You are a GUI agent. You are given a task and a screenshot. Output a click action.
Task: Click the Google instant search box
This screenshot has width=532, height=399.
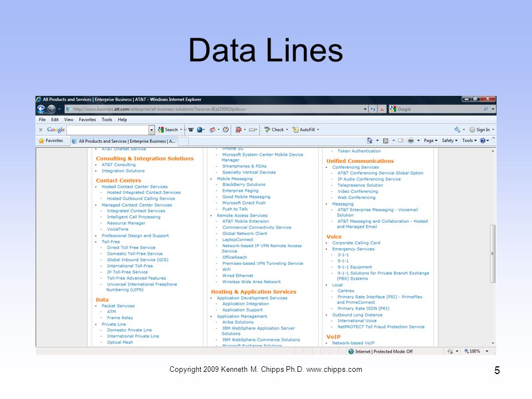(x=439, y=109)
